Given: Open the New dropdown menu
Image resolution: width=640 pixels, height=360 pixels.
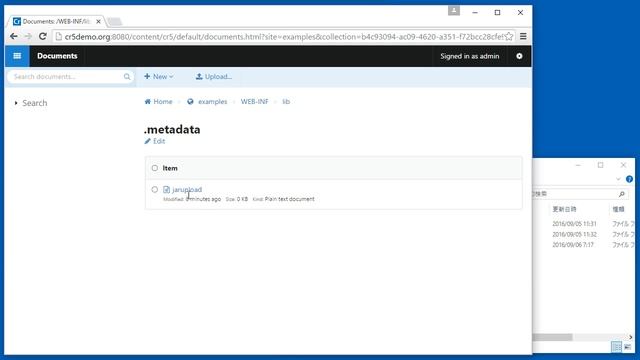Looking at the screenshot, I should click(159, 76).
